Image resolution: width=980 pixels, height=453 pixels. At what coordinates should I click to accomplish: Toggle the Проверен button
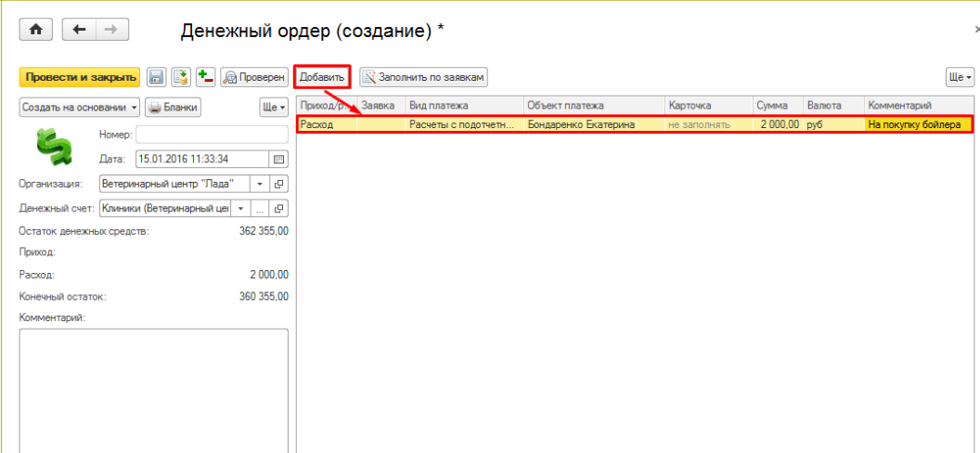253,78
